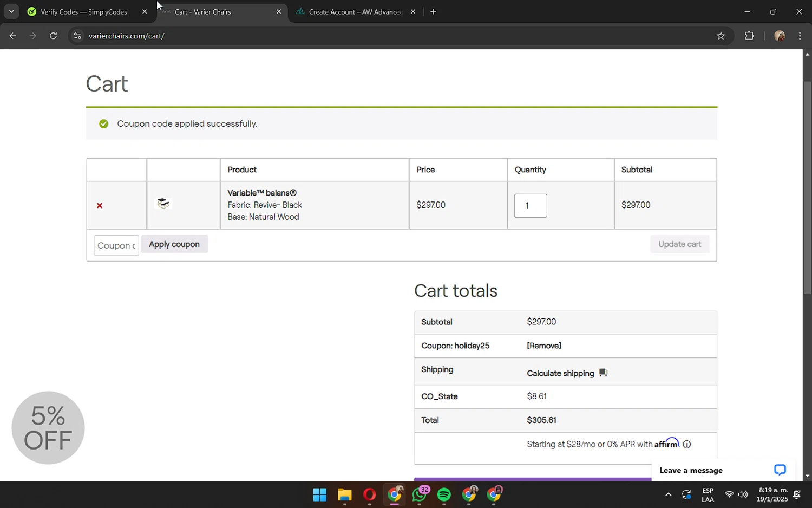This screenshot has height=508, width=812.
Task: Close the Create Account tab
Action: coord(413,12)
